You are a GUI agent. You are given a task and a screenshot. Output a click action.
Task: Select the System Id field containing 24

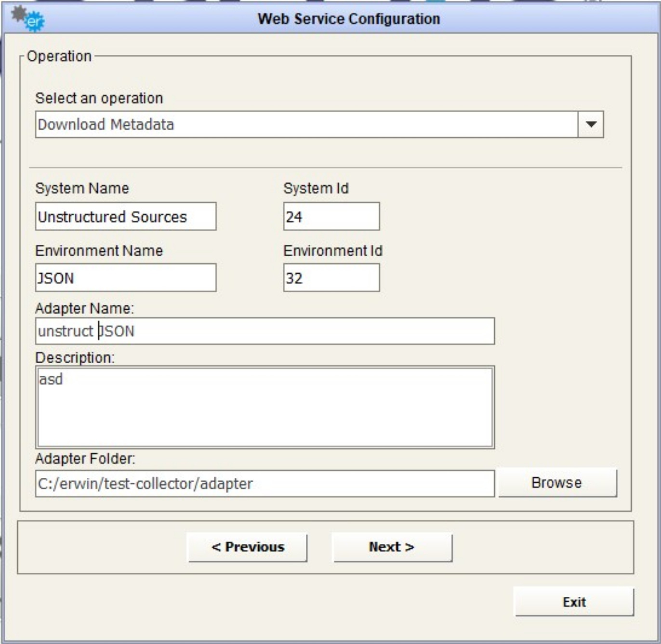click(331, 217)
